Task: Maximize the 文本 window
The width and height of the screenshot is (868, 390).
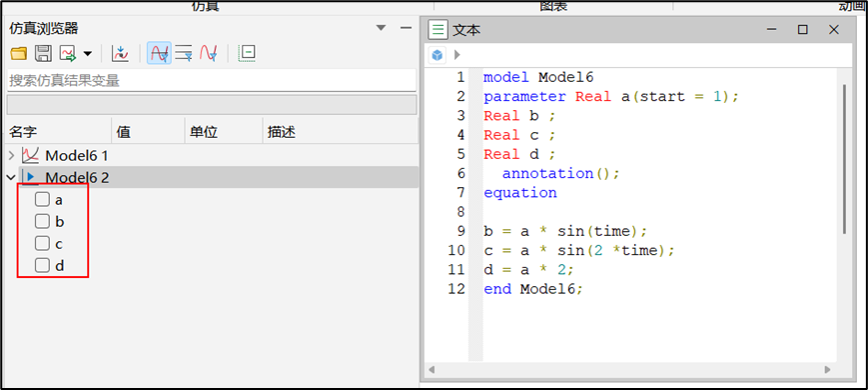Action: 803,30
